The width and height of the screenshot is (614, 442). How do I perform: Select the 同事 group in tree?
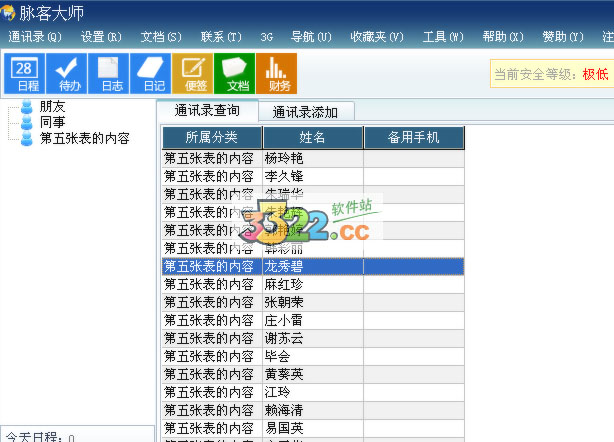click(52, 122)
